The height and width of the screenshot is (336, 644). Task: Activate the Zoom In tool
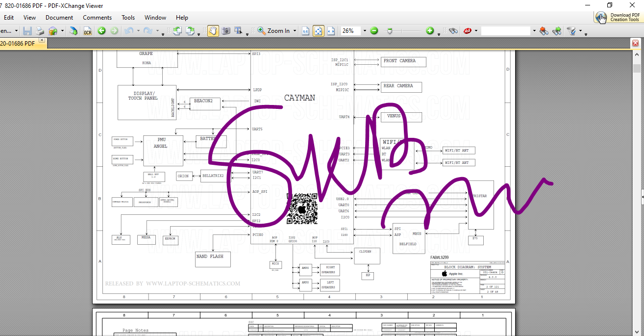[273, 31]
